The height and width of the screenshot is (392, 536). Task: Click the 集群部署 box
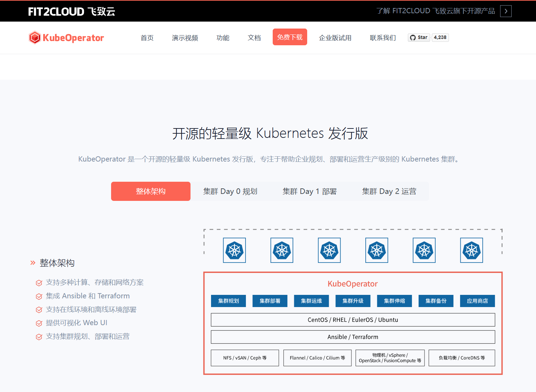270,301
